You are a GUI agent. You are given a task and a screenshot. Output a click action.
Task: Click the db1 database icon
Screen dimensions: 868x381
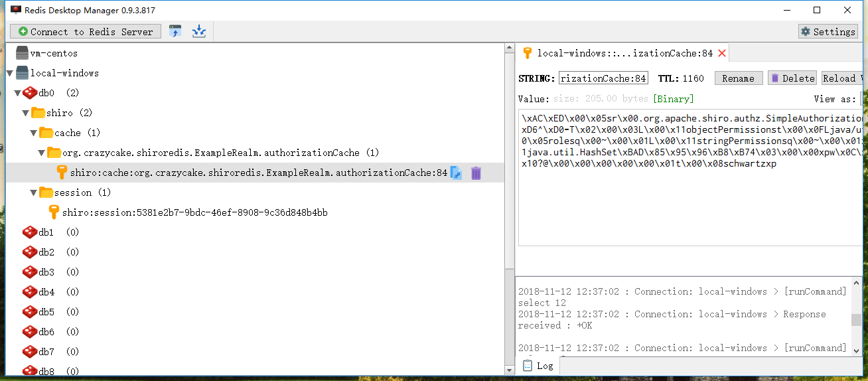coord(30,232)
